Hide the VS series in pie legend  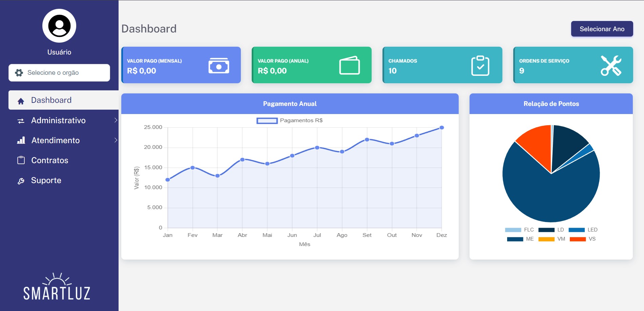coord(582,239)
